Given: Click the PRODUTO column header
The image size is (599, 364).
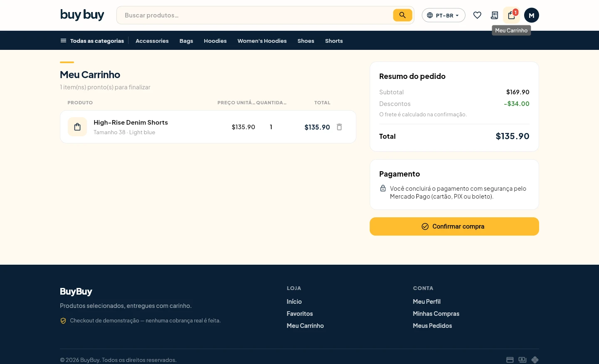Looking at the screenshot, I should (80, 103).
